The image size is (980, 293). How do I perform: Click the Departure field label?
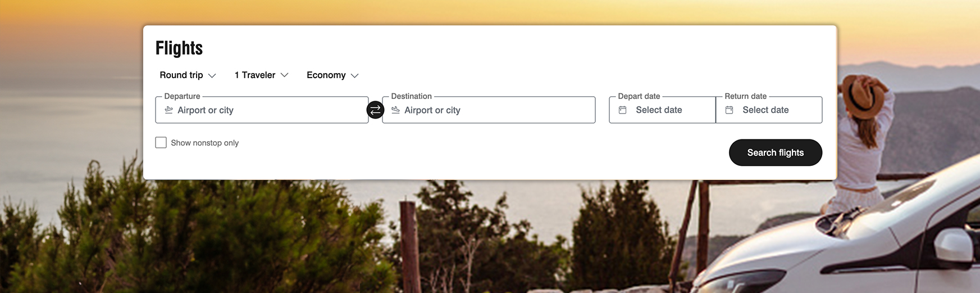click(x=182, y=96)
